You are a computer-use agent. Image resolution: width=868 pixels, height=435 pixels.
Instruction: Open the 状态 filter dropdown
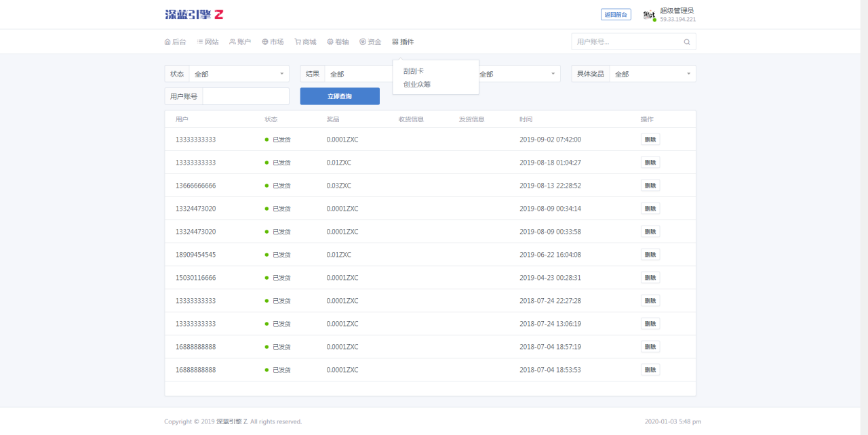click(238, 73)
